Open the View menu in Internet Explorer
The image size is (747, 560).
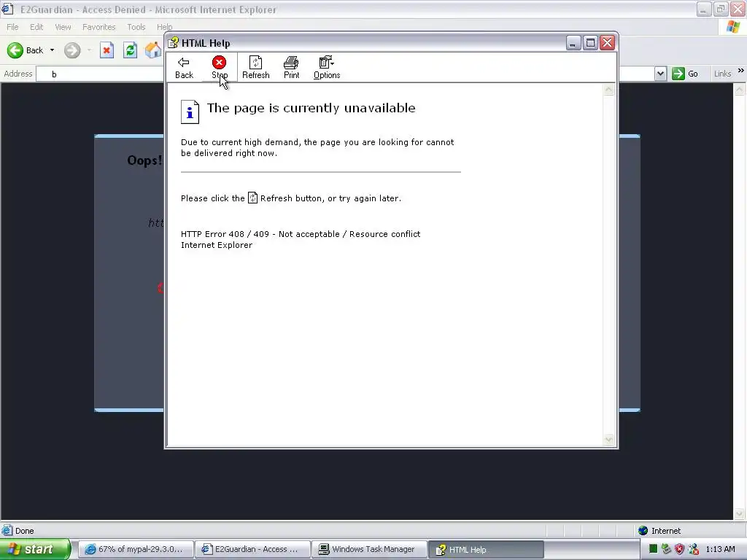pos(63,27)
